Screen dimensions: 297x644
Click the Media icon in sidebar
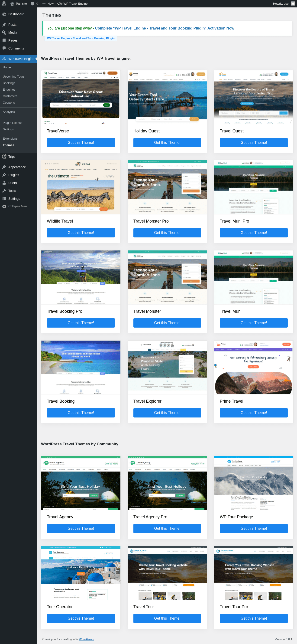pos(4,33)
